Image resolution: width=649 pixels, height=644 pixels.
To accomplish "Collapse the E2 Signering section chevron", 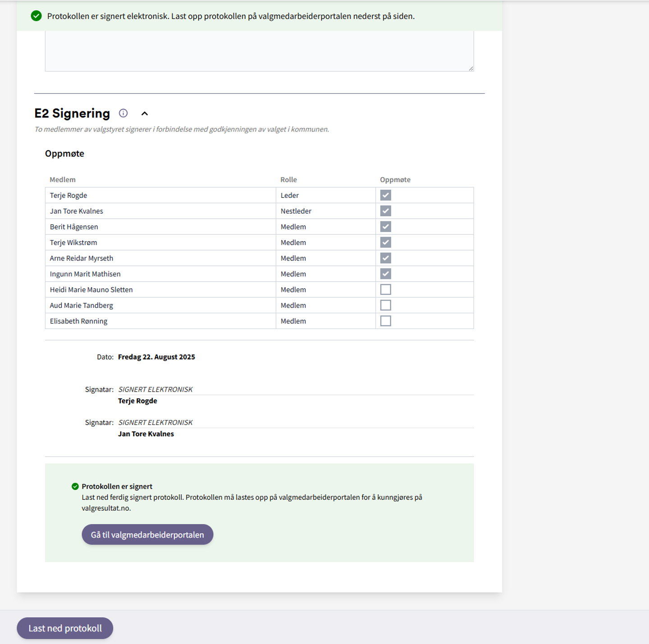I will [x=145, y=114].
